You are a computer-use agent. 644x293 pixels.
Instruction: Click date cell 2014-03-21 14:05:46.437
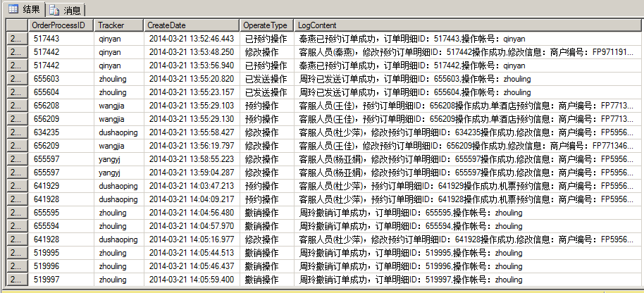(x=192, y=266)
